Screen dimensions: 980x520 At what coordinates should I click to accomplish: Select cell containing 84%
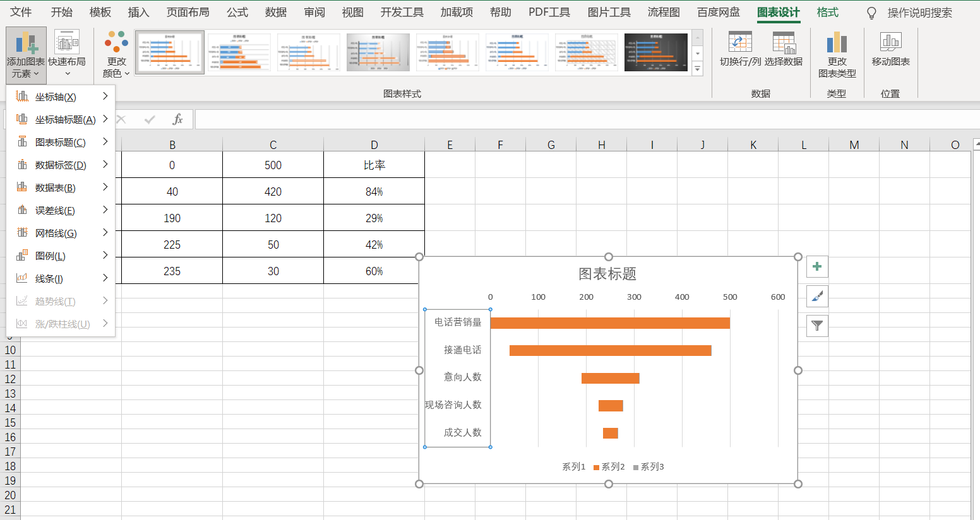pyautogui.click(x=374, y=191)
